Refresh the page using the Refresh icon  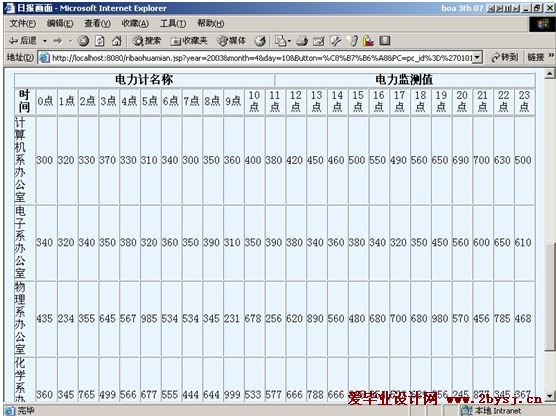pyautogui.click(x=100, y=41)
